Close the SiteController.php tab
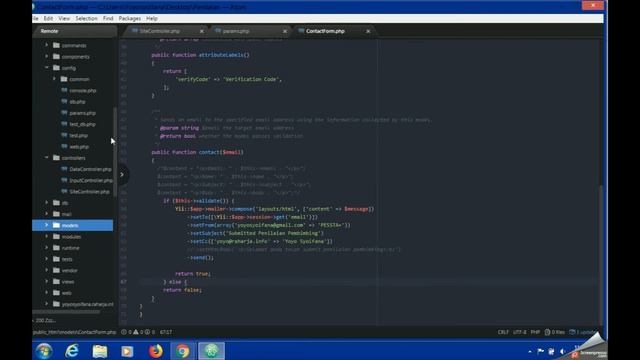This screenshot has height=360, width=640. [202, 31]
